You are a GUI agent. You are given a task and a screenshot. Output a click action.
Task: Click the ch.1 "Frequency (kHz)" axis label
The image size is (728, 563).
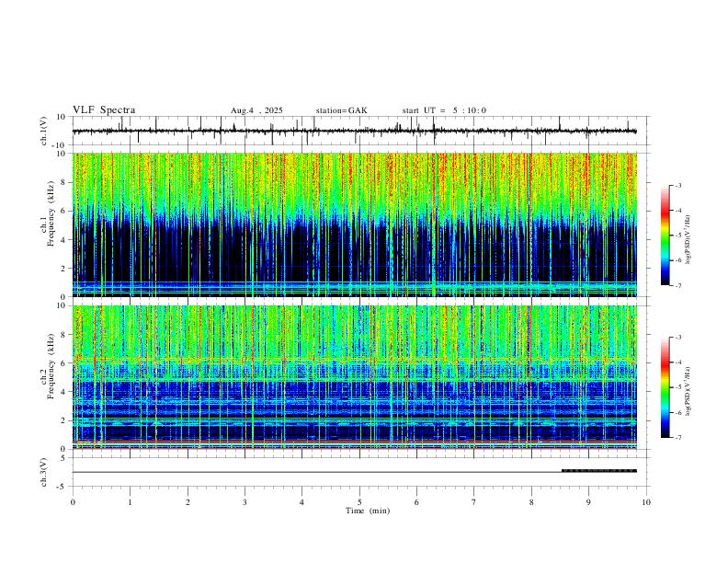point(51,213)
